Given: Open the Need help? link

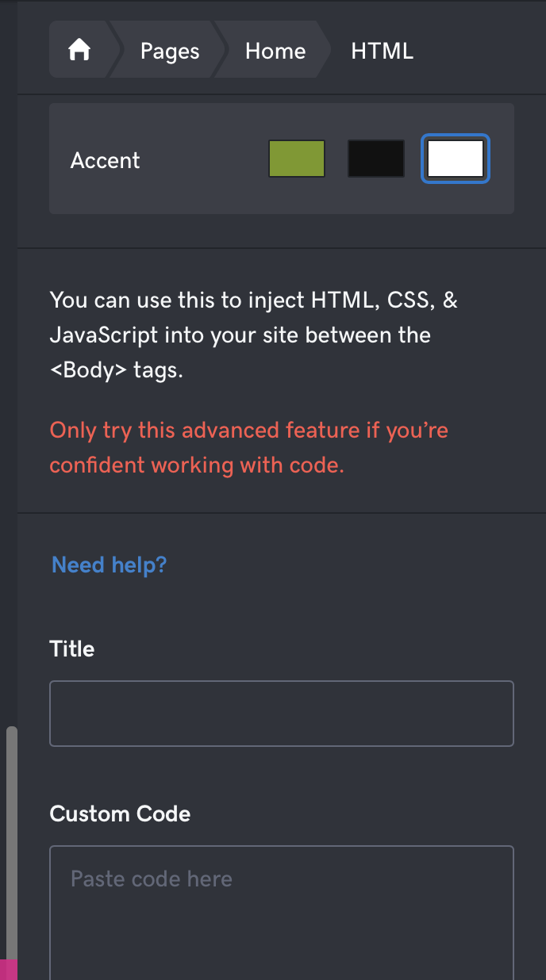Looking at the screenshot, I should [x=109, y=565].
